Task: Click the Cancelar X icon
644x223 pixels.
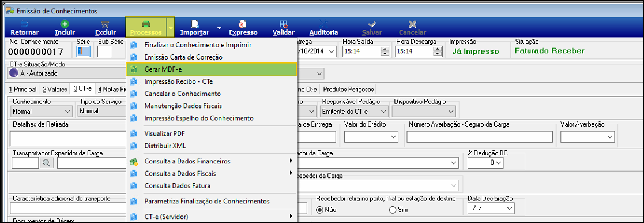Action: [x=412, y=24]
